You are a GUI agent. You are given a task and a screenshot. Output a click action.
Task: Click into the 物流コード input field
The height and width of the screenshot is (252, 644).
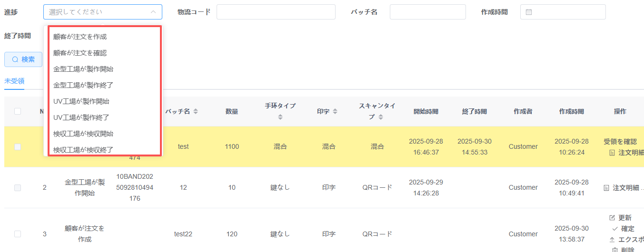pos(276,12)
